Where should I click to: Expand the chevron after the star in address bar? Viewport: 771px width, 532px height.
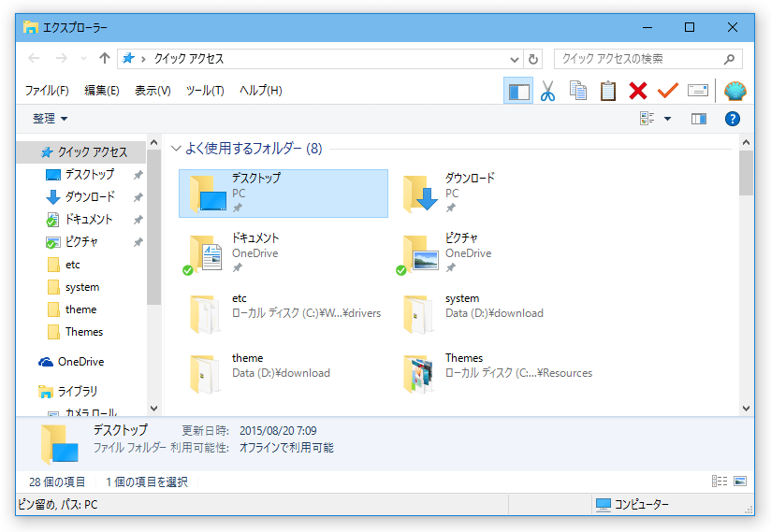(x=143, y=60)
